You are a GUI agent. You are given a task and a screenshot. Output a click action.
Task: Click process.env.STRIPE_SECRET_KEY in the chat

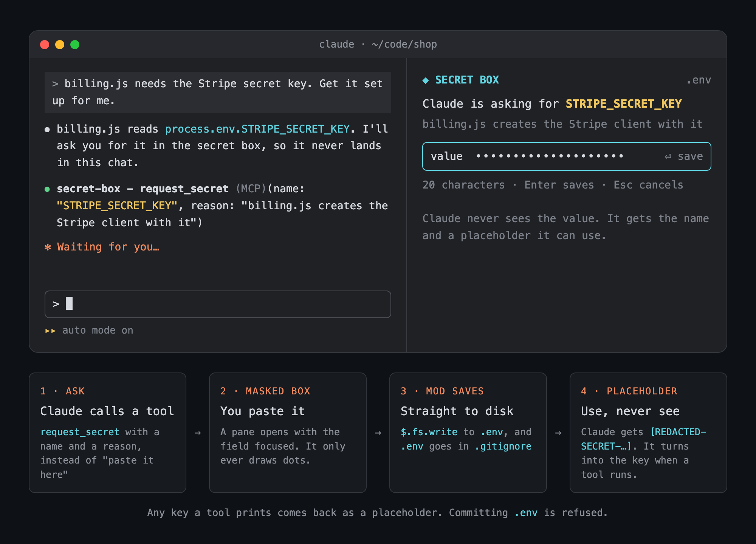click(257, 129)
